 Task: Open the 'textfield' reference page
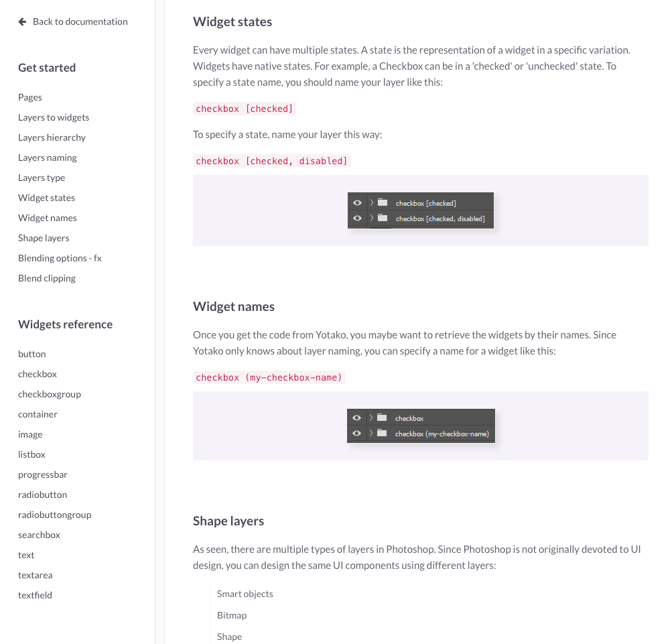(35, 594)
